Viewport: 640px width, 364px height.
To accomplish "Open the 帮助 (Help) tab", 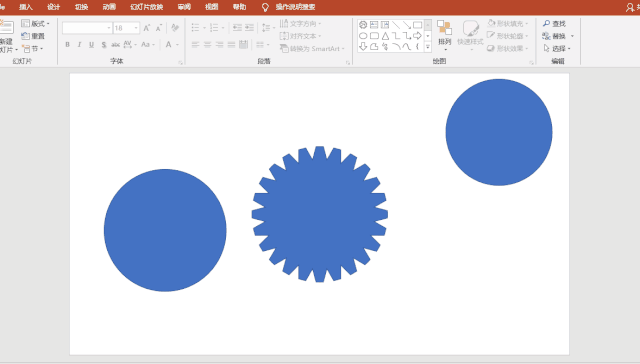I will (x=239, y=7).
